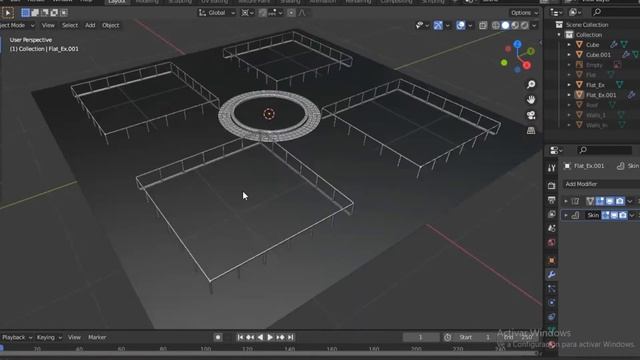The width and height of the screenshot is (640, 360).
Task: Open the Output properties tab
Action: [551, 200]
